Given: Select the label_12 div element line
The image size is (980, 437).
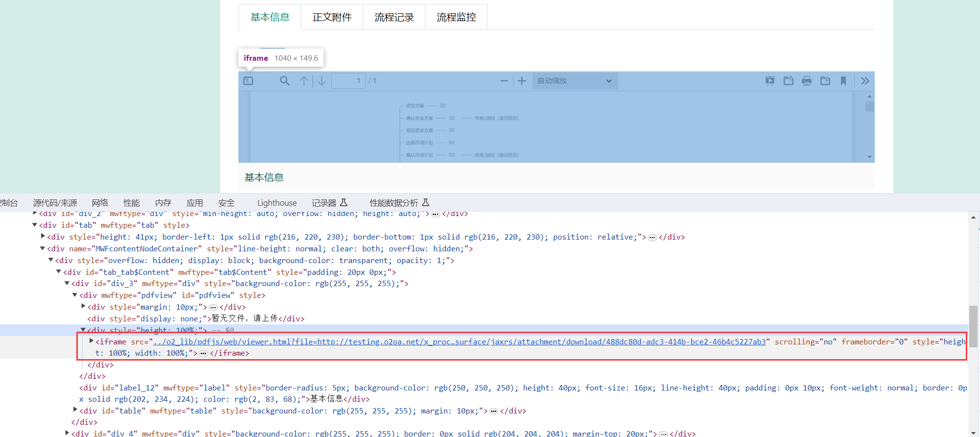Looking at the screenshot, I should [523, 393].
